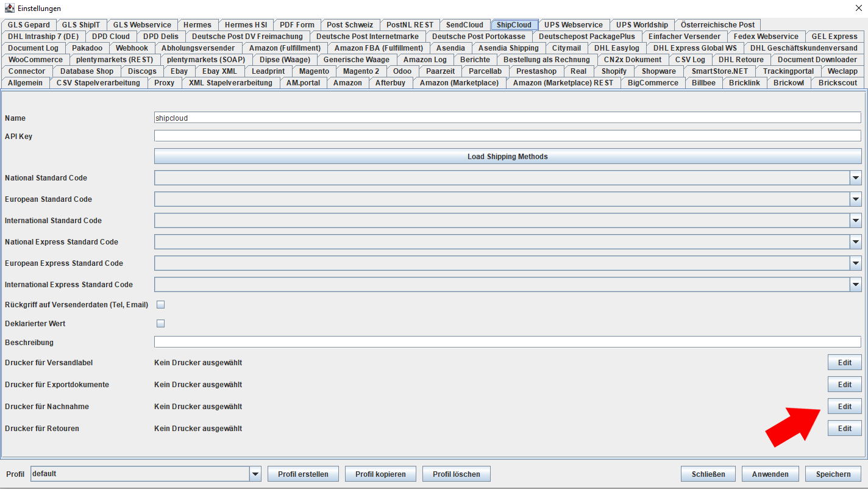The image size is (868, 489).
Task: Switch to GEL Express tab
Action: click(x=834, y=37)
